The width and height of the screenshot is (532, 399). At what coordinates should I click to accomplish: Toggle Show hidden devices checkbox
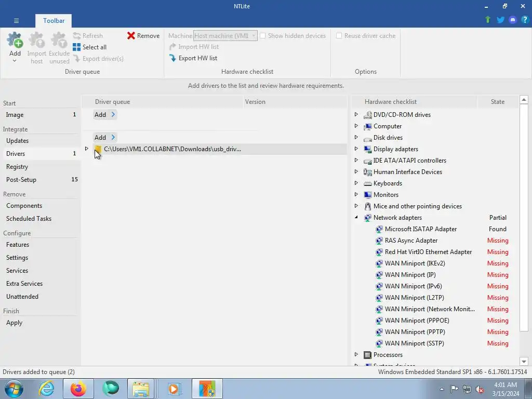(x=262, y=36)
